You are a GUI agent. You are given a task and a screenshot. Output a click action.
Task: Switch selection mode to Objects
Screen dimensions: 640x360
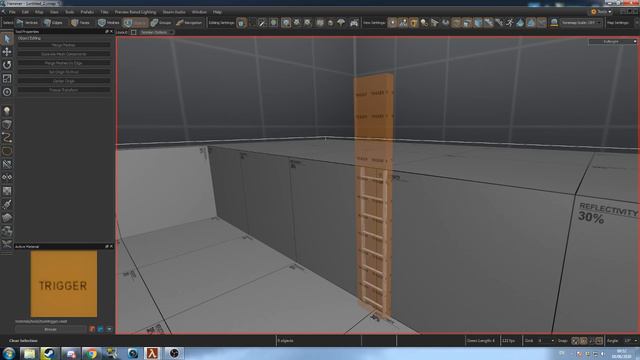click(x=135, y=23)
